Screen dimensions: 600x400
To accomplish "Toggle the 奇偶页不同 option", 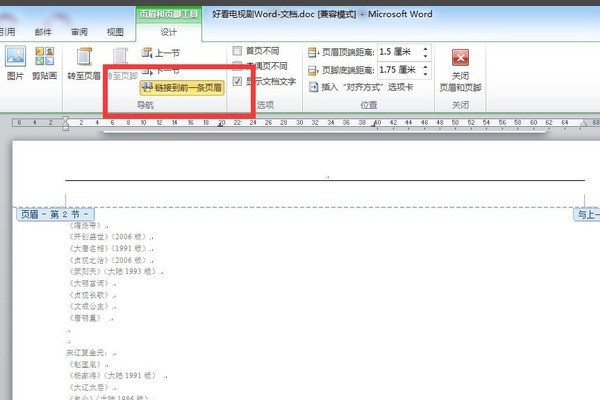I will [260, 66].
